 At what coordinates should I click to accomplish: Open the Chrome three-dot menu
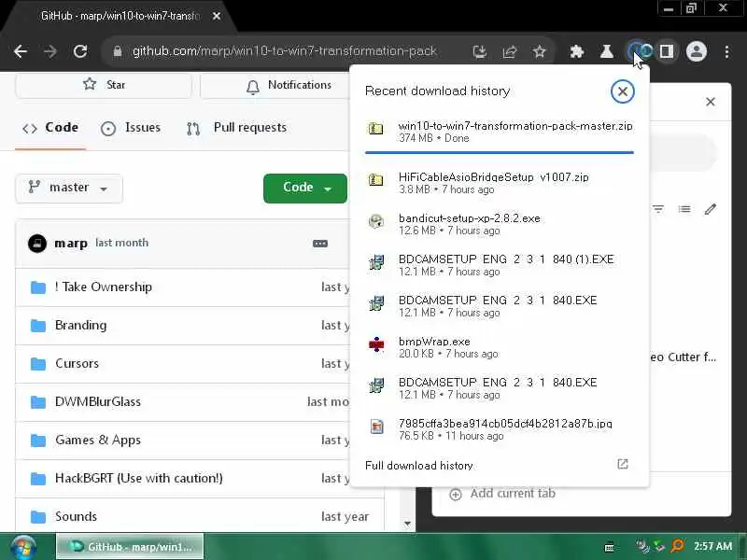[726, 51]
